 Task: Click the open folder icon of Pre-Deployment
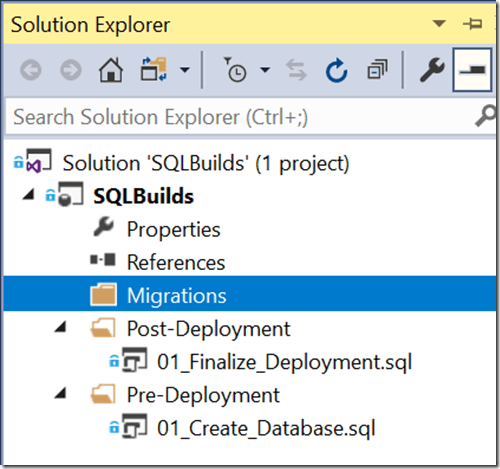103,394
